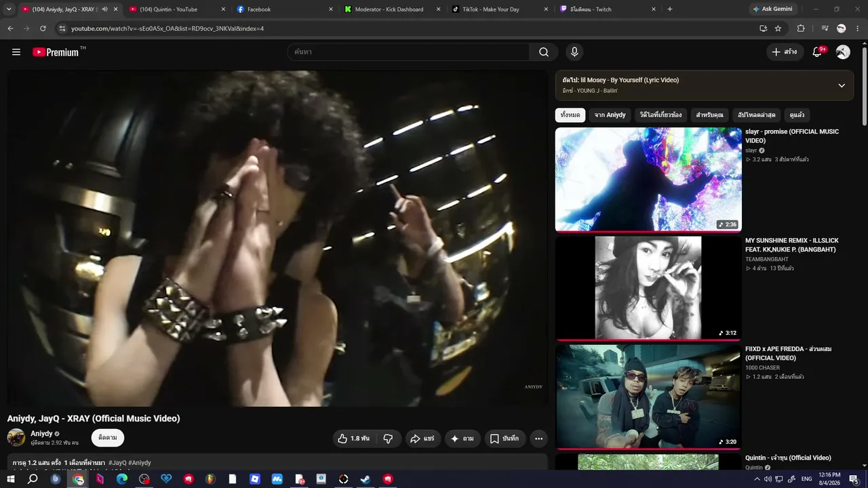Open Windows taskbar search

pos(33,479)
